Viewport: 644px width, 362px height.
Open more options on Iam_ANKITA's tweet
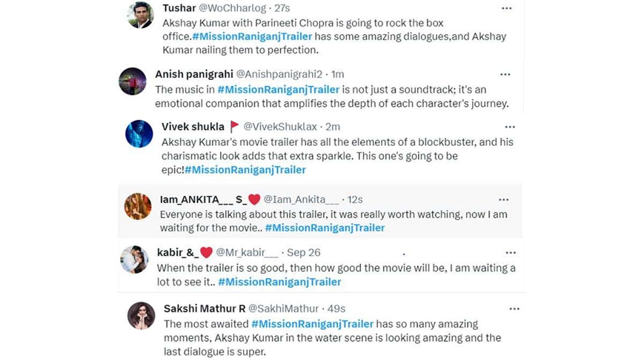pyautogui.click(x=503, y=200)
